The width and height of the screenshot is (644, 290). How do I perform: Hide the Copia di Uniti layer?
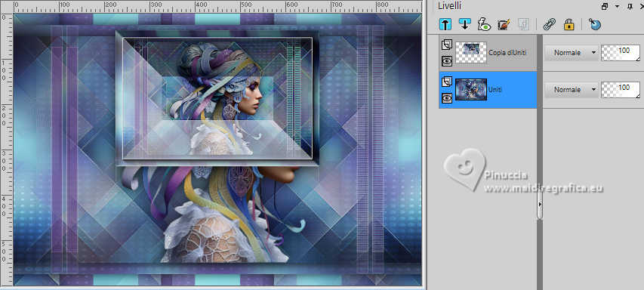coord(447,61)
